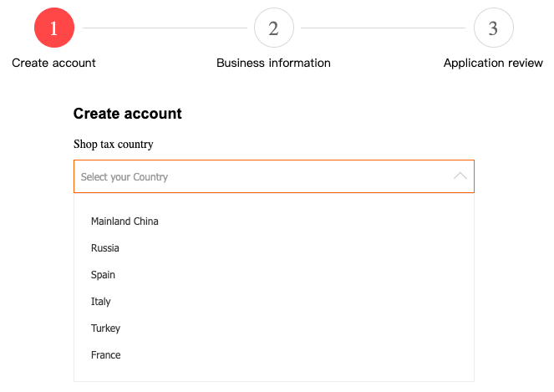Click the Select your Country placeholder text

(125, 177)
